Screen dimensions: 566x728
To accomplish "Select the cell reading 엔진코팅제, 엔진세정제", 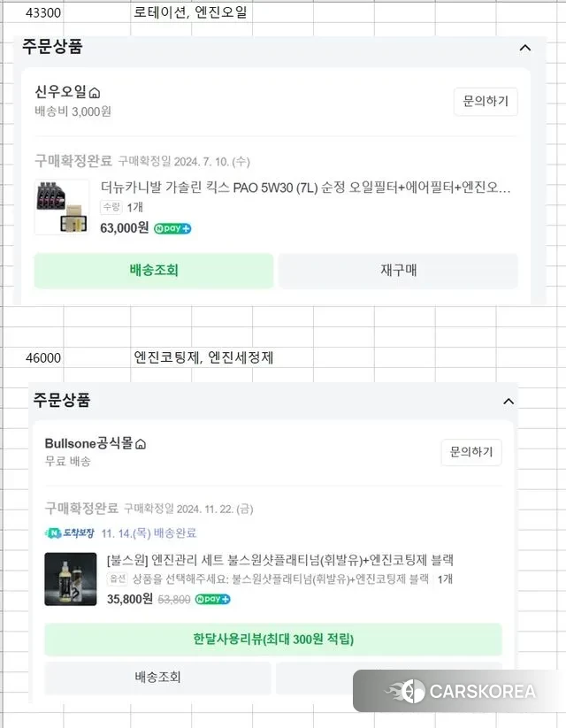I will point(203,358).
